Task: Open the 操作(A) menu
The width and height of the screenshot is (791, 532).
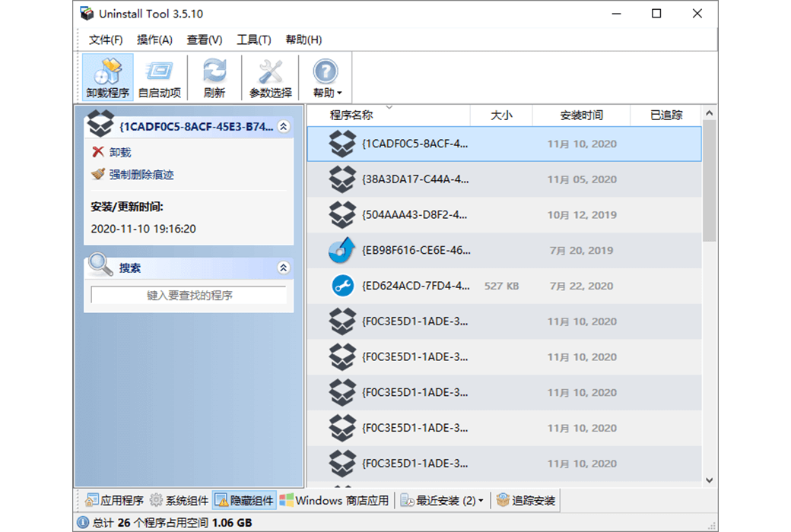Action: (x=154, y=40)
